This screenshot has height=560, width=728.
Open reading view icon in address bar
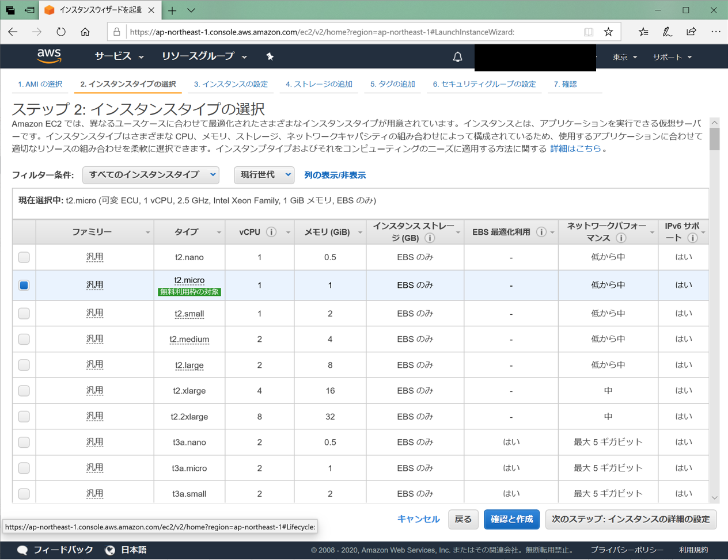pyautogui.click(x=589, y=32)
